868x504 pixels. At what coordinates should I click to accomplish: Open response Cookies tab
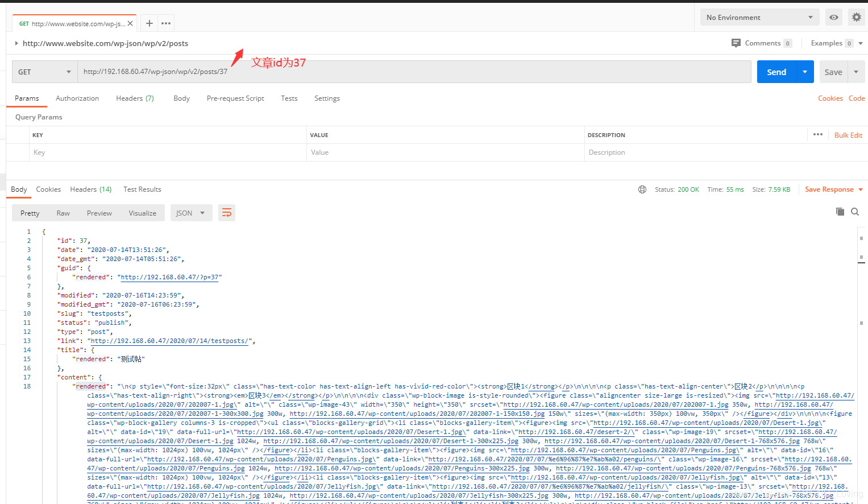click(x=48, y=189)
